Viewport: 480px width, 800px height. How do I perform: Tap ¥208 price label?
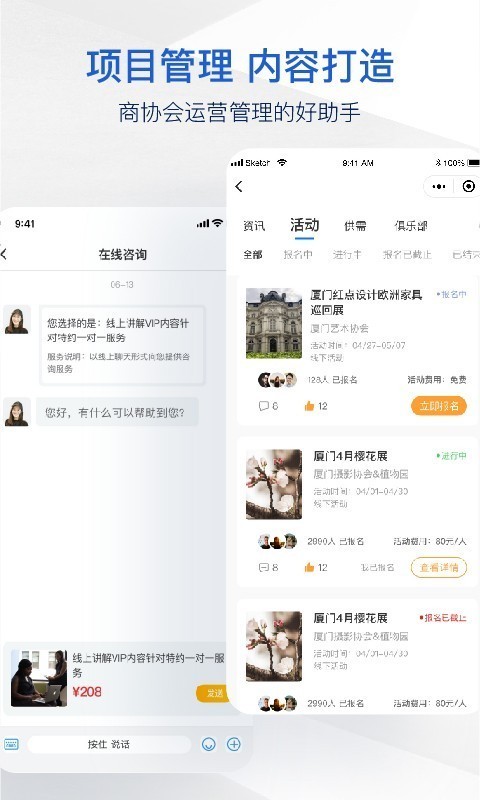(87, 692)
